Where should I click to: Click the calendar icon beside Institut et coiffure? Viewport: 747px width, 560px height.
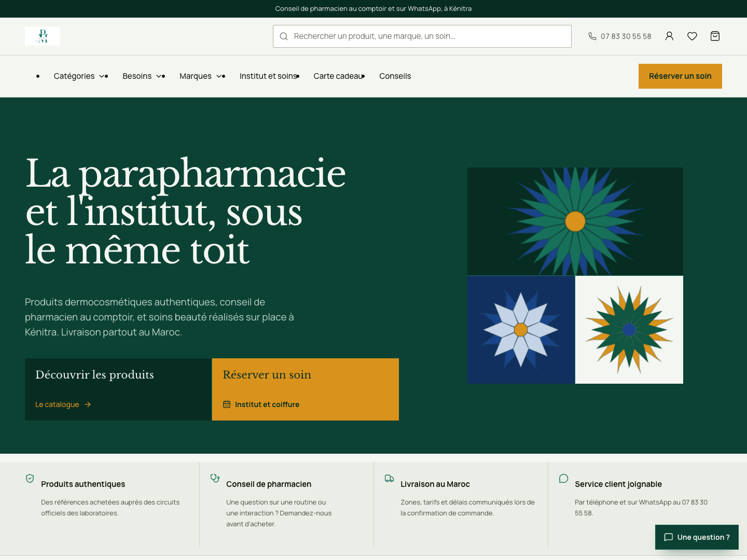[x=227, y=404]
